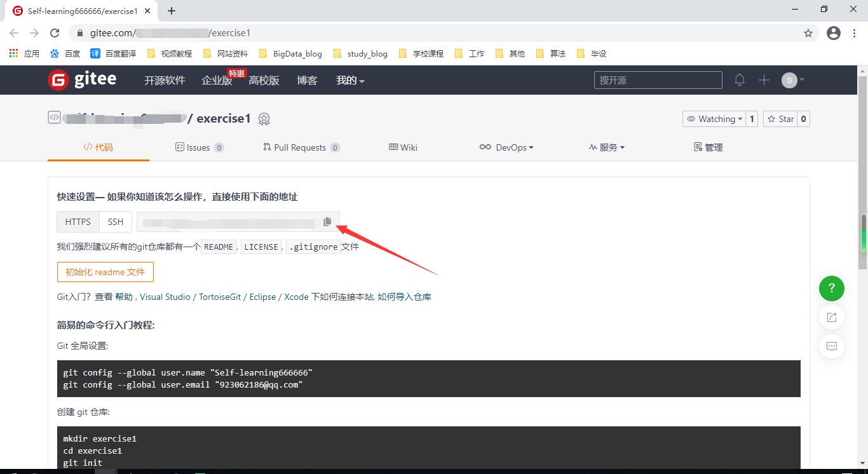This screenshot has height=474, width=868.
Task: Select the HTTPS protocol option
Action: (x=78, y=222)
